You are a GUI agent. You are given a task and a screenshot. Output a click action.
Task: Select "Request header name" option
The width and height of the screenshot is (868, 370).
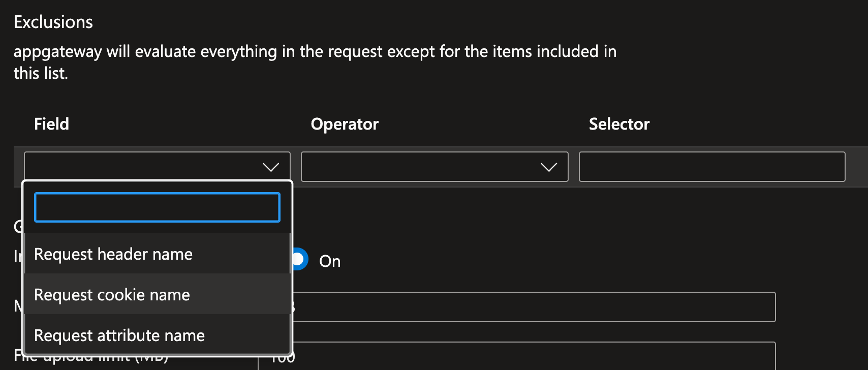113,254
